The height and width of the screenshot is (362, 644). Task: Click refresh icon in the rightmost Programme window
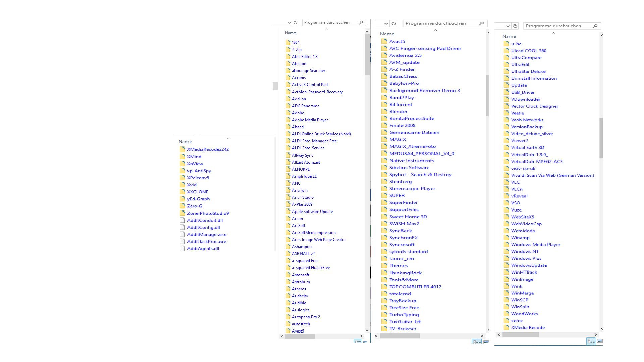[516, 26]
